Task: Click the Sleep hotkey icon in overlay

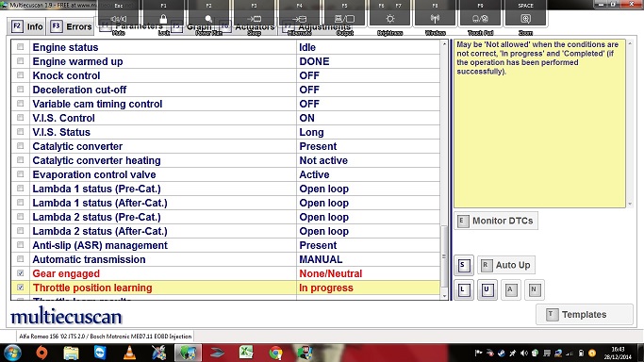Action: [255, 19]
